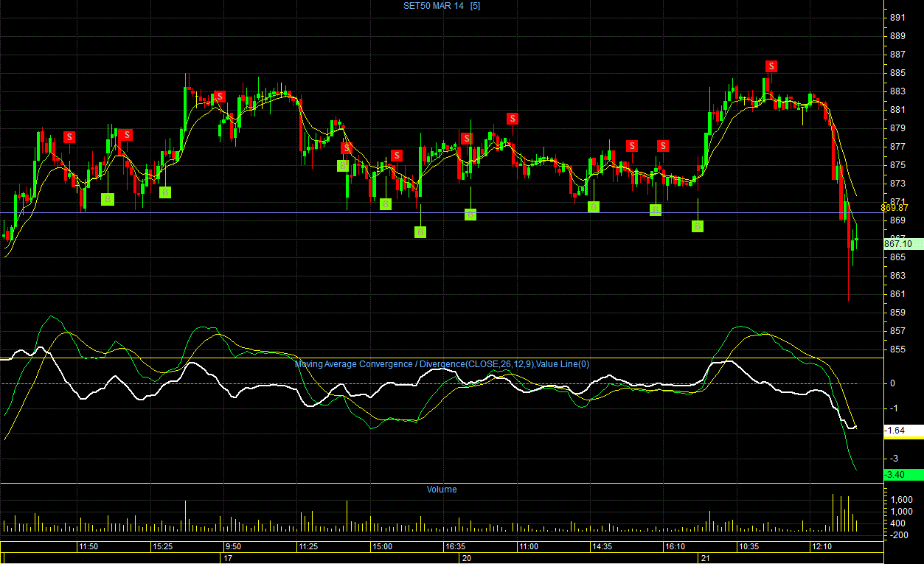The width and height of the screenshot is (924, 564).
Task: Click the 891 price axis label
Action: [898, 18]
